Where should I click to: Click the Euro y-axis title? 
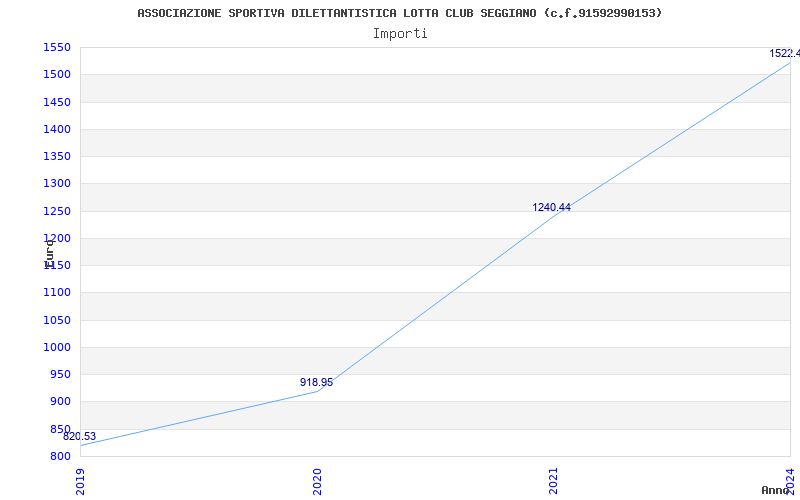point(49,254)
